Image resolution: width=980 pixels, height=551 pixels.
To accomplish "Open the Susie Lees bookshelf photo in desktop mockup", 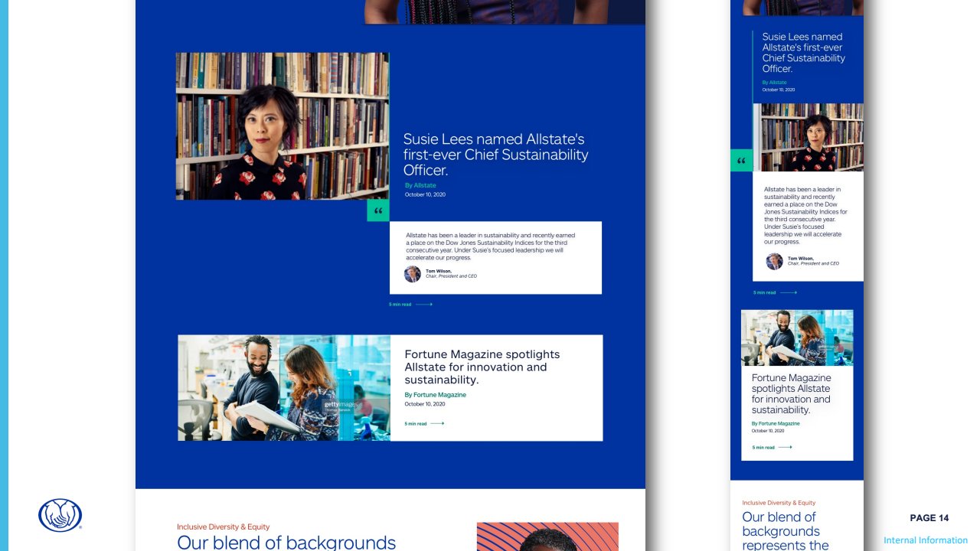I will (x=283, y=126).
